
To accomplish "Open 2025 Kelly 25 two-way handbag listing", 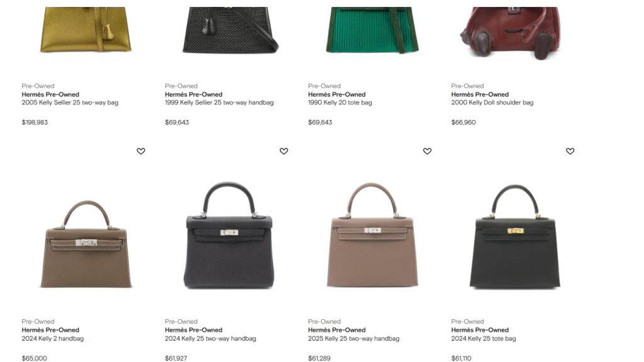I will (x=353, y=339).
